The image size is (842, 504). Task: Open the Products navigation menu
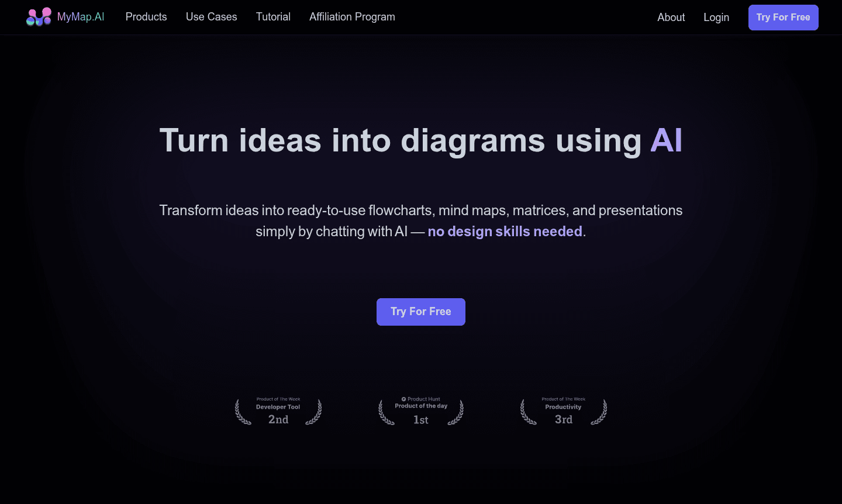(146, 17)
